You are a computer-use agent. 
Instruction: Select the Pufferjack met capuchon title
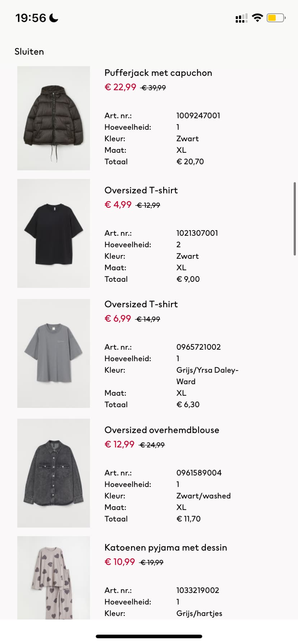(x=158, y=73)
